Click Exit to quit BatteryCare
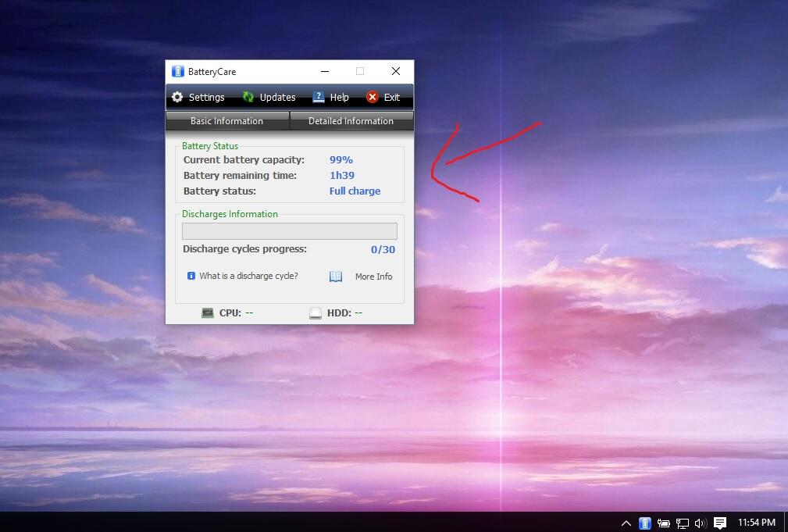The image size is (788, 532). point(383,97)
